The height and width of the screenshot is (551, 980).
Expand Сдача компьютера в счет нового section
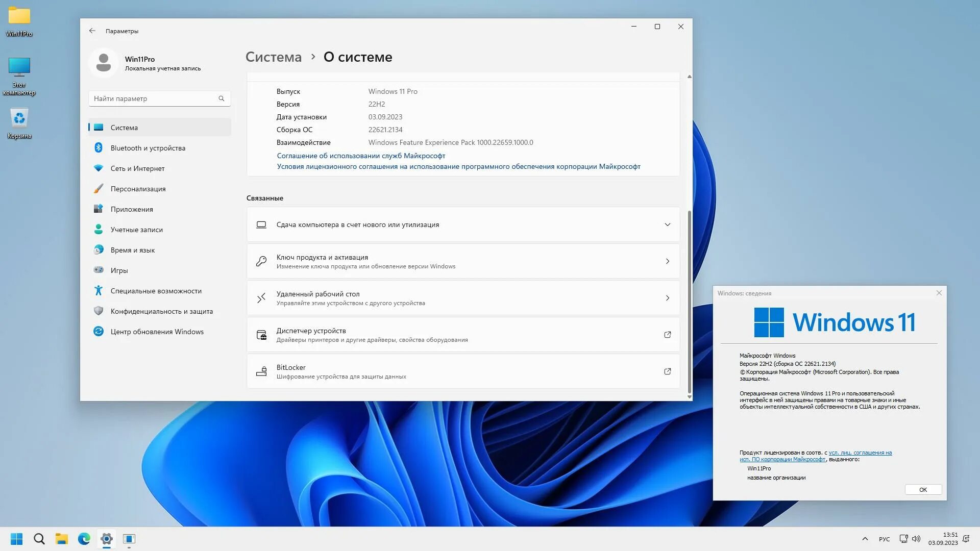pyautogui.click(x=667, y=224)
